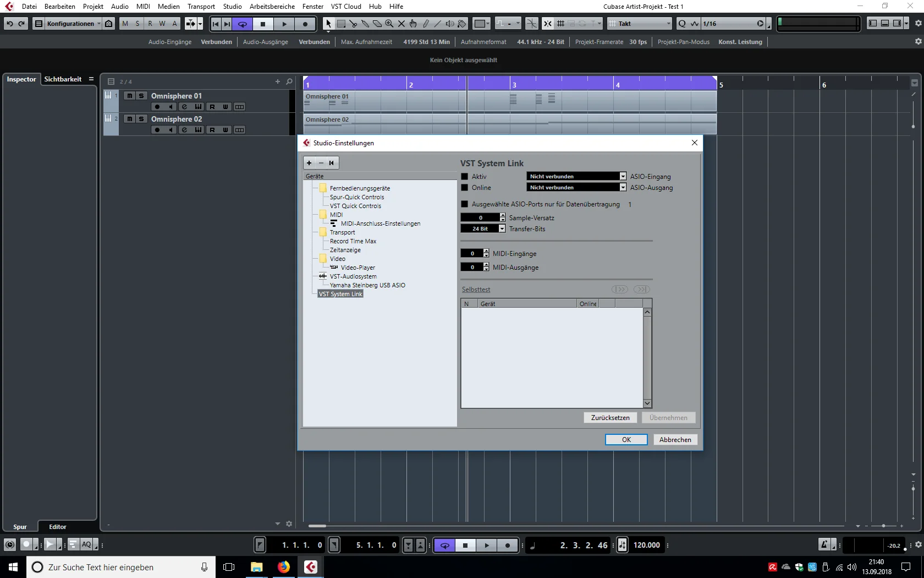Image resolution: width=924 pixels, height=578 pixels.
Task: Add device with plus button in dialog
Action: 309,163
